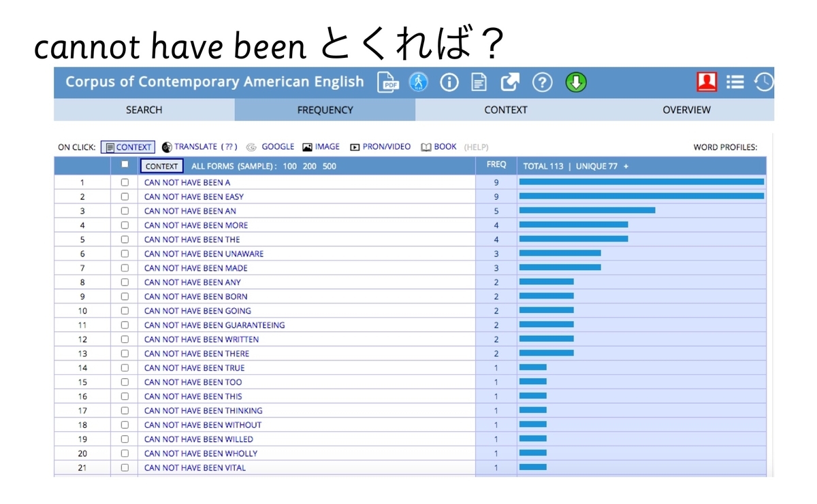Choose sample size 100
817x504 pixels.
click(290, 166)
